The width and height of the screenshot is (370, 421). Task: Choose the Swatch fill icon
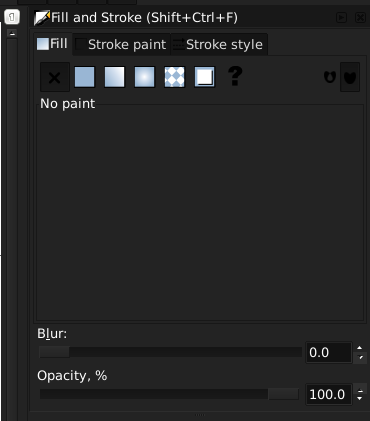[x=204, y=77]
